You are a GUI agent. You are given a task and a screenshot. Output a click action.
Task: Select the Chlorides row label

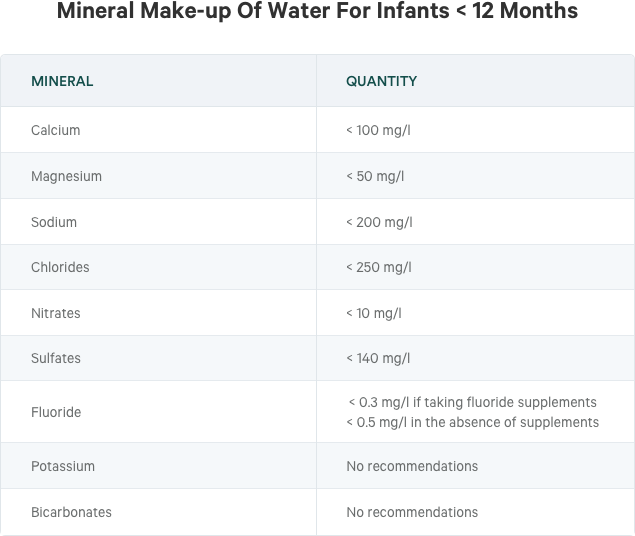coord(60,267)
